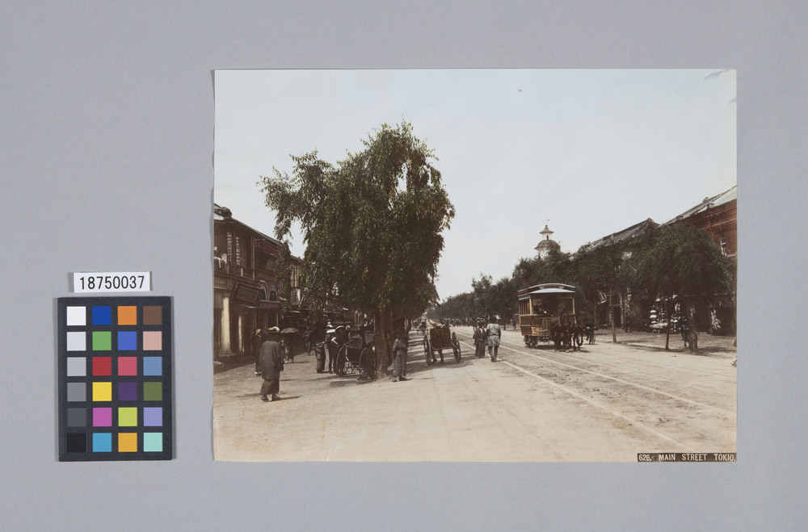Pick the lavender swatch on the color chart
Viewport: 808px width, 532px height.
pos(153,417)
